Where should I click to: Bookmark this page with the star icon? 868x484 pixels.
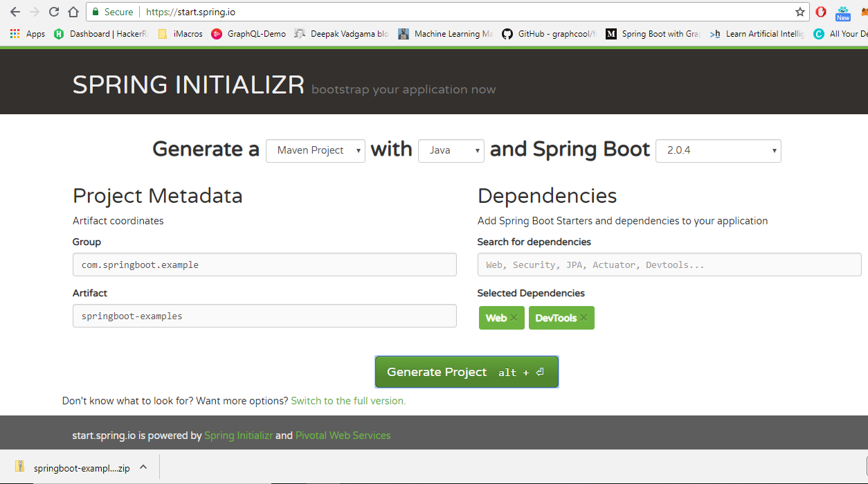(x=800, y=12)
